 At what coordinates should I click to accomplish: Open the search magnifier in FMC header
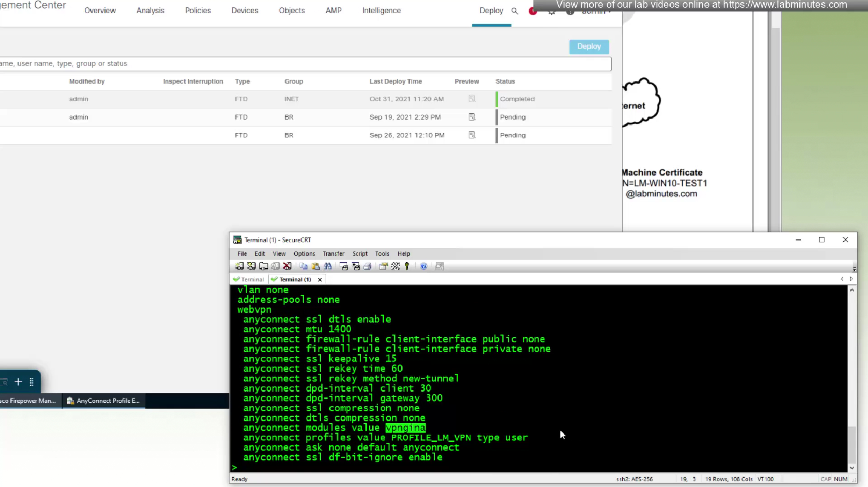514,11
